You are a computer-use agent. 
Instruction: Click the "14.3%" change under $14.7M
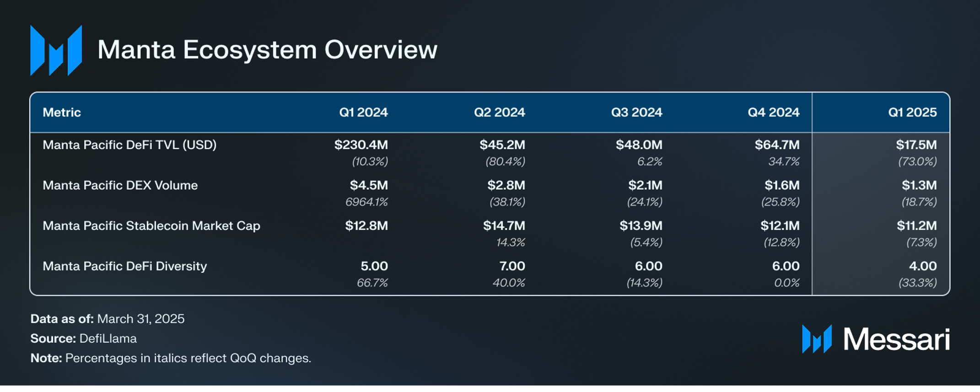(x=511, y=242)
